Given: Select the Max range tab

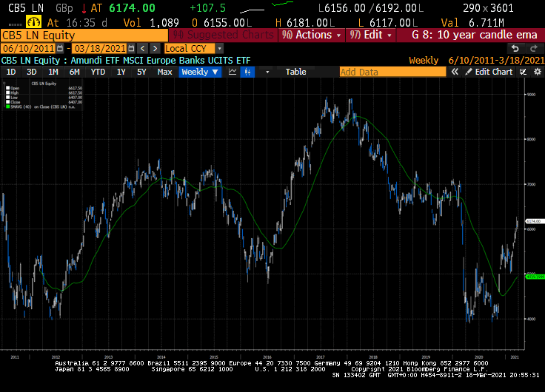Looking at the screenshot, I should click(164, 72).
